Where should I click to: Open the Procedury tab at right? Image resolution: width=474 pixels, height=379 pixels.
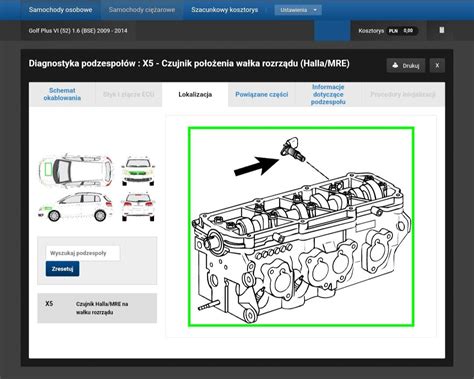[403, 94]
